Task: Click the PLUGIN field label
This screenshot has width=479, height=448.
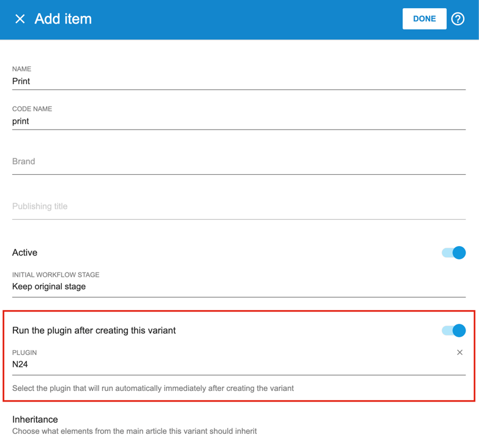Action: tap(24, 353)
